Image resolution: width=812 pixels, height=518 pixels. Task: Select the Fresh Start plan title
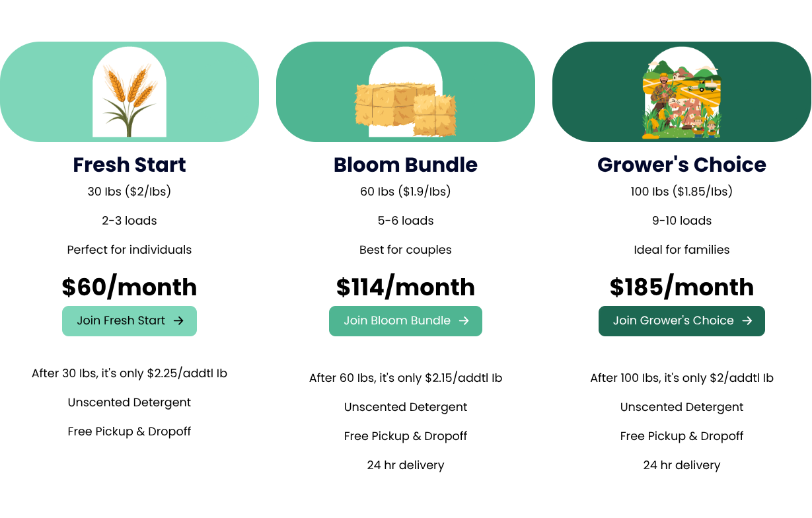[129, 165]
